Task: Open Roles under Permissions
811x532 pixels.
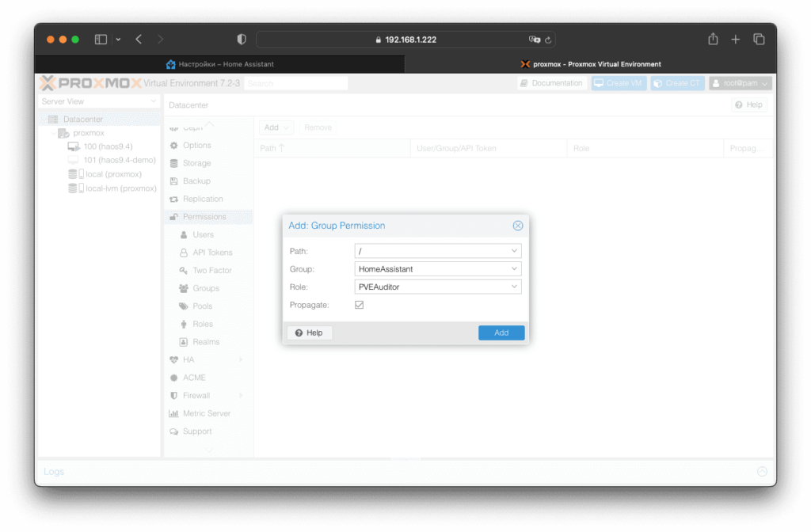Action: coord(208,324)
